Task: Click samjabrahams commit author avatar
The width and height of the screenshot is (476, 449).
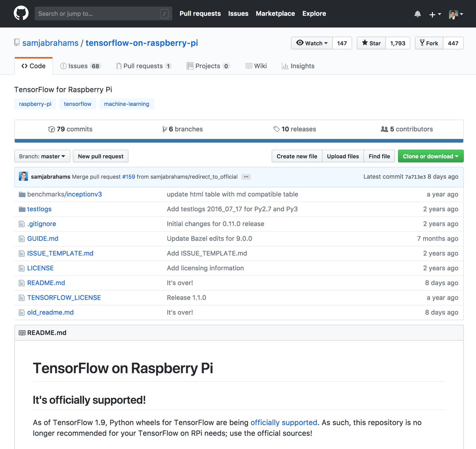Action: click(x=23, y=176)
